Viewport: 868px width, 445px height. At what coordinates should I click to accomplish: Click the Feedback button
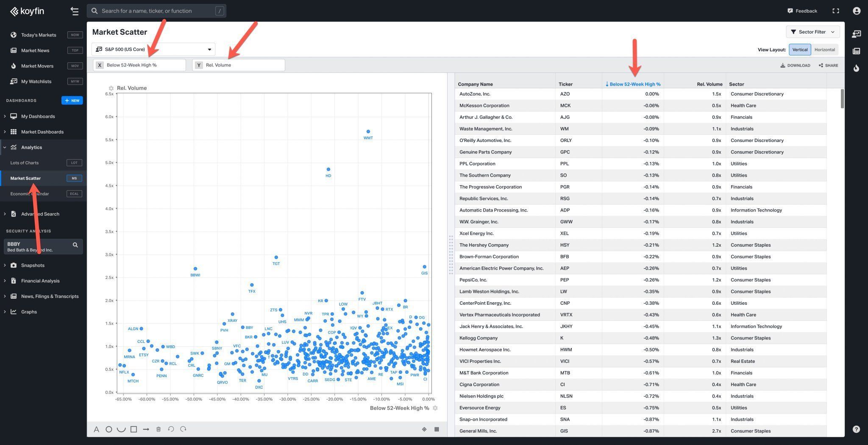(802, 11)
